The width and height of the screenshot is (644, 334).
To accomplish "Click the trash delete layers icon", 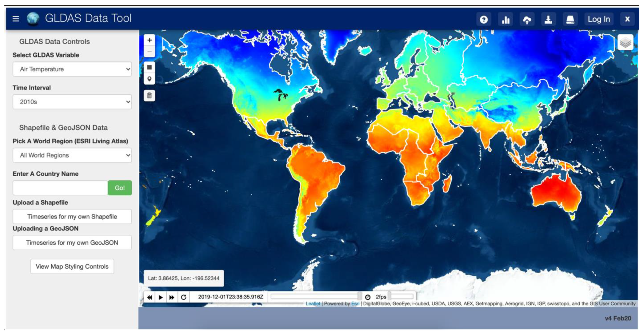I will tap(150, 95).
